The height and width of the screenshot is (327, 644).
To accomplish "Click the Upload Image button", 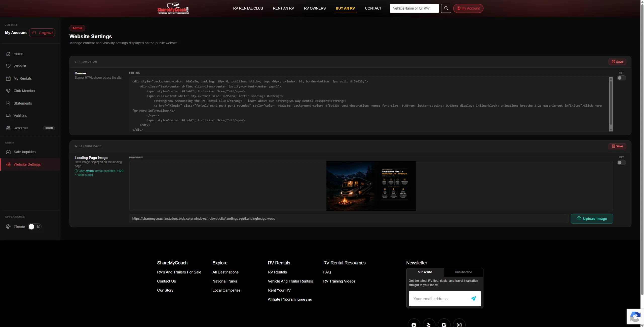I will (592, 219).
